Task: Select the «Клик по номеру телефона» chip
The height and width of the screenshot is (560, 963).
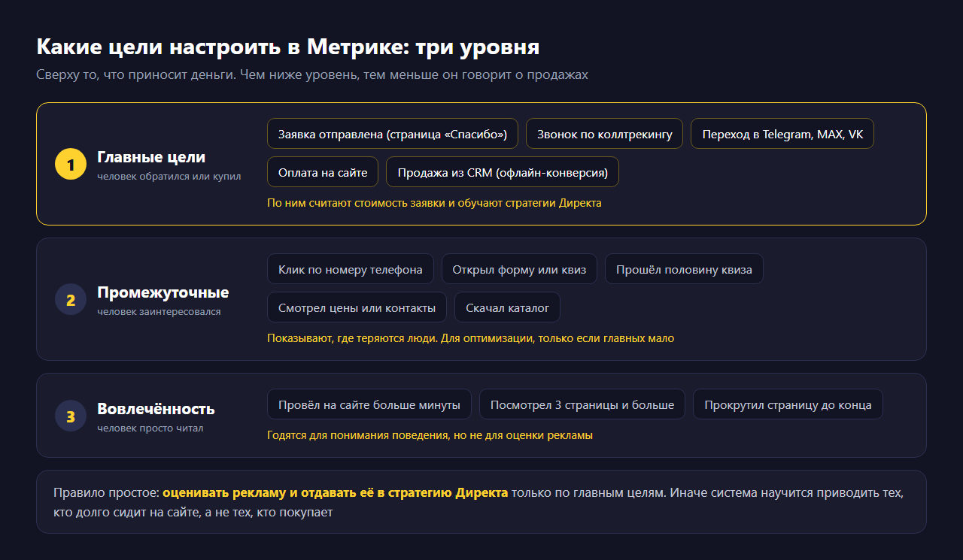Action: (351, 269)
